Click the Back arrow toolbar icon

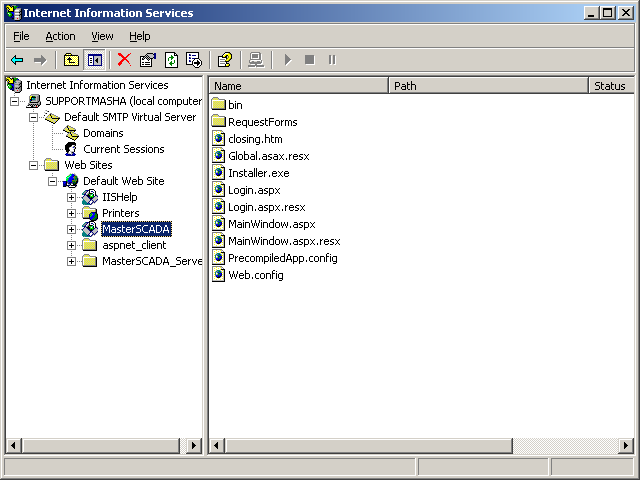17,60
